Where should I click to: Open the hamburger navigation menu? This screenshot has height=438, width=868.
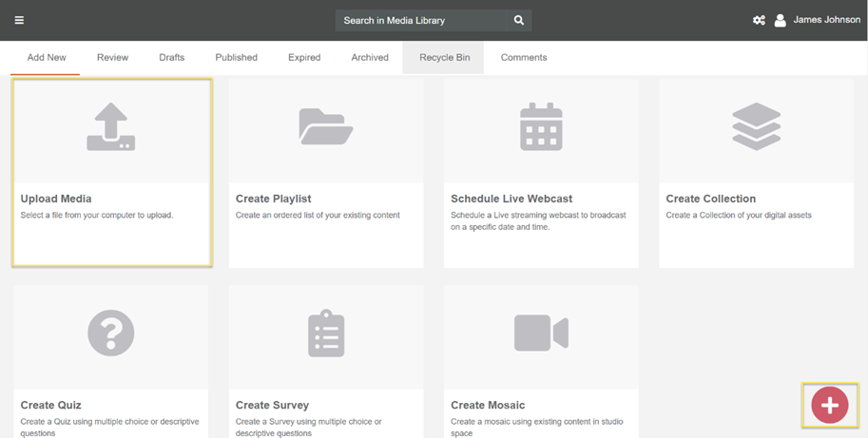click(x=19, y=20)
